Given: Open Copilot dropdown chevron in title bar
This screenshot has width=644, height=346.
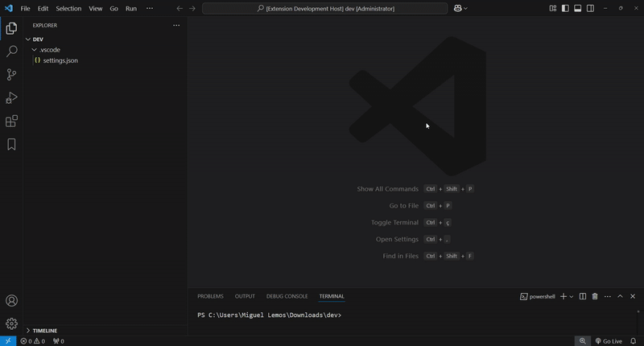Looking at the screenshot, I should 466,8.
